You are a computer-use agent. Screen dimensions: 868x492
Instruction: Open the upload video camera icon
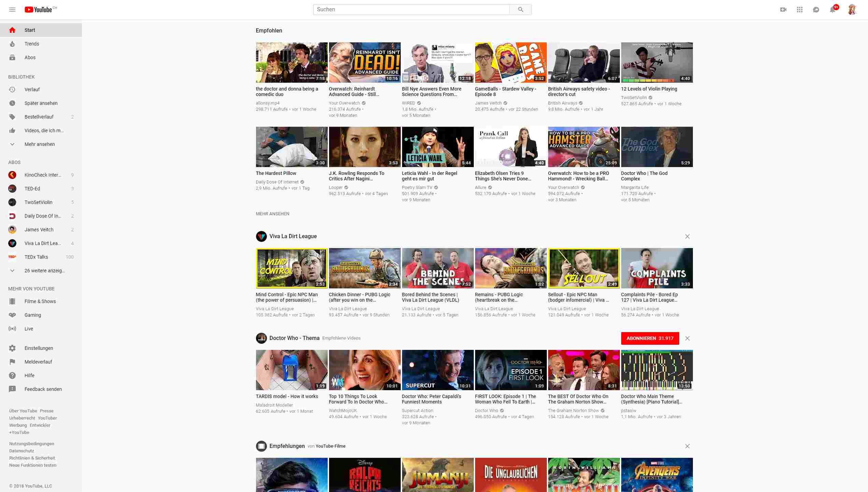click(x=783, y=10)
